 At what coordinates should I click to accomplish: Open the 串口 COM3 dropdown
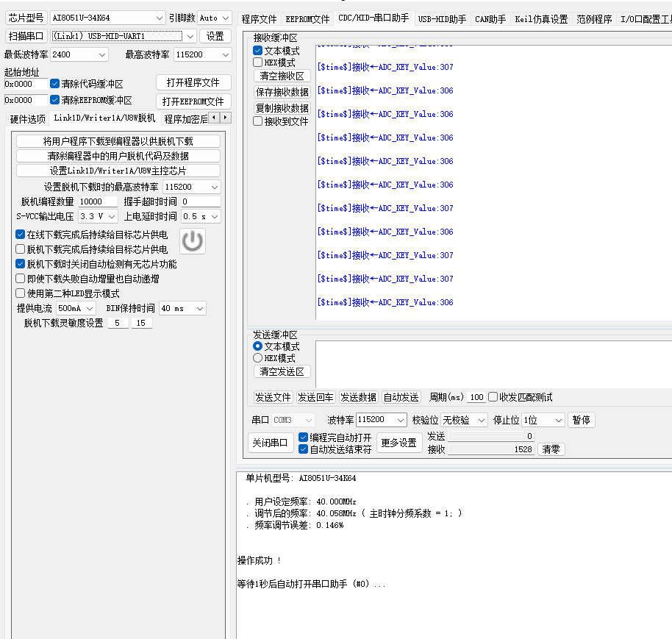coord(293,420)
